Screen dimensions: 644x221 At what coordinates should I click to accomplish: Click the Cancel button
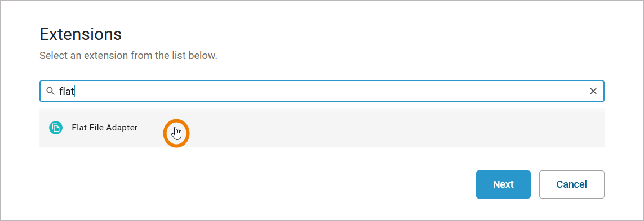571,184
